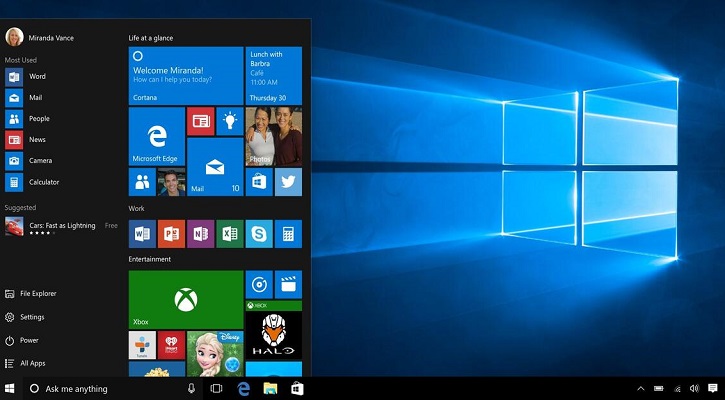Launch Excel from the Work tiles
This screenshot has height=400, width=725.
point(230,234)
